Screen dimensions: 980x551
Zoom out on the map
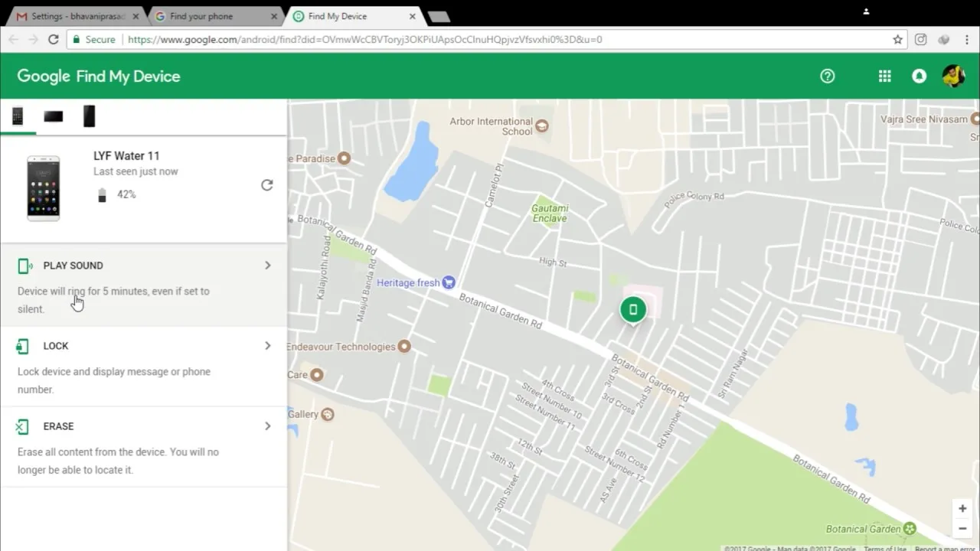click(962, 528)
